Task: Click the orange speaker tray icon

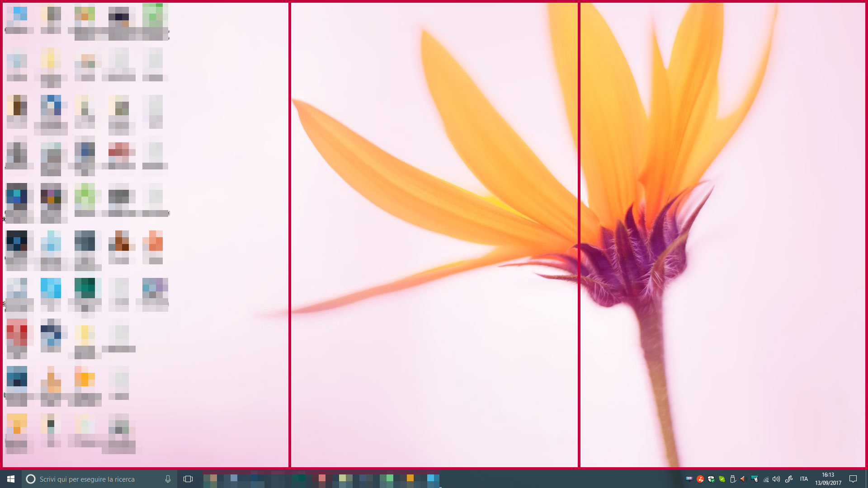Action: (x=743, y=479)
